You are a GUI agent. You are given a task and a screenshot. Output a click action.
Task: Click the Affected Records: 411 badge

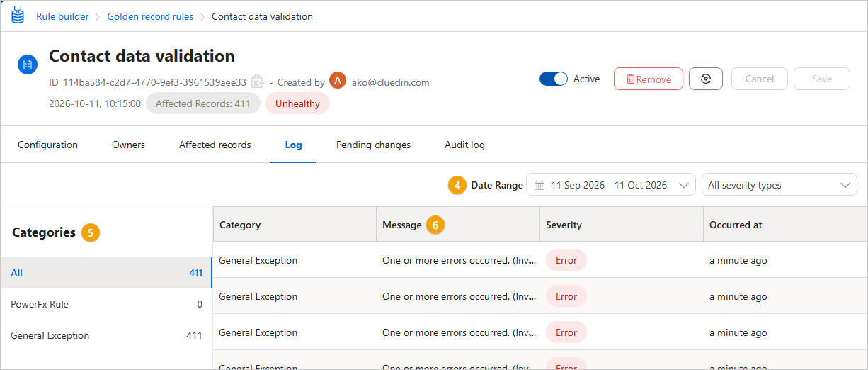click(203, 103)
